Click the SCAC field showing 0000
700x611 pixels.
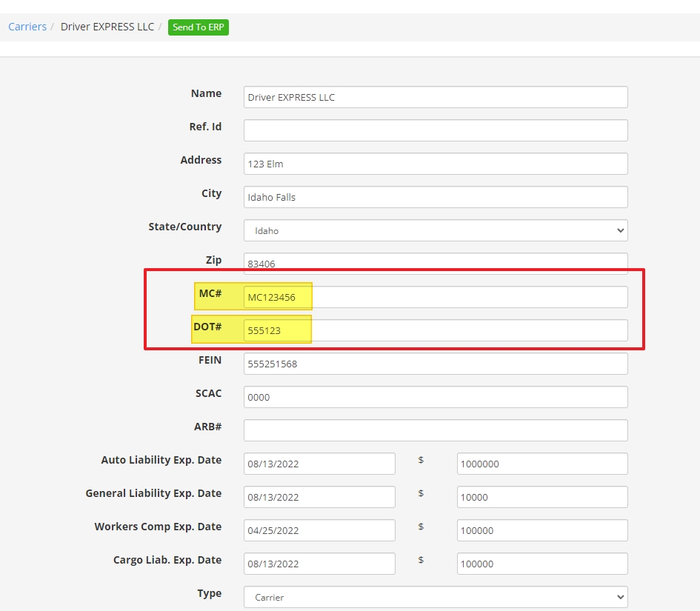(x=435, y=397)
